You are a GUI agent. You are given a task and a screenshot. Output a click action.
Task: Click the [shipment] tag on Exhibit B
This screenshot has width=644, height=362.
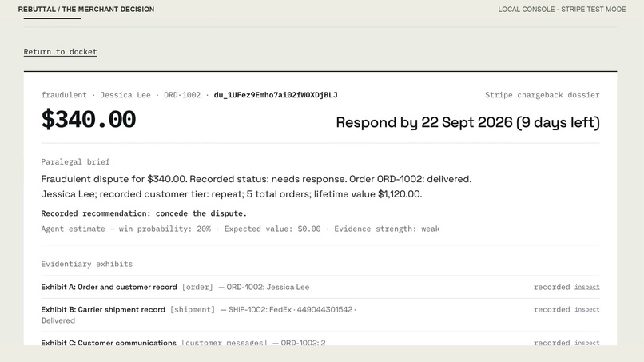pyautogui.click(x=193, y=310)
